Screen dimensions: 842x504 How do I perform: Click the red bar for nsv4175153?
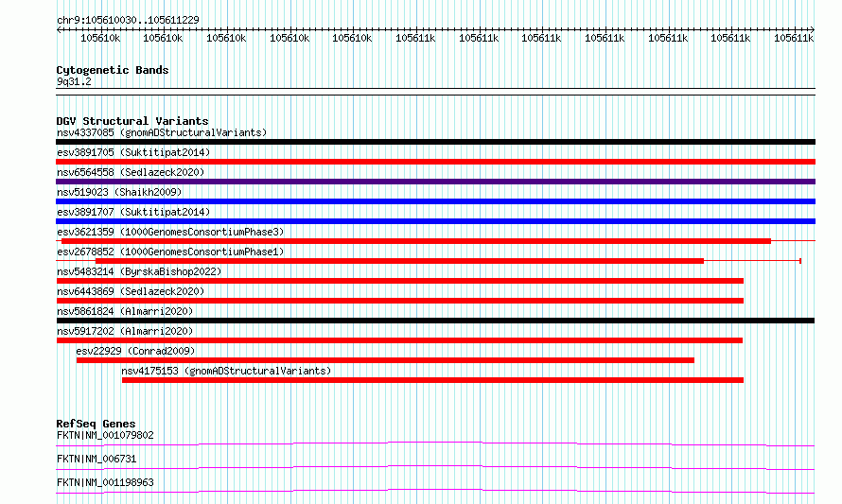point(432,380)
